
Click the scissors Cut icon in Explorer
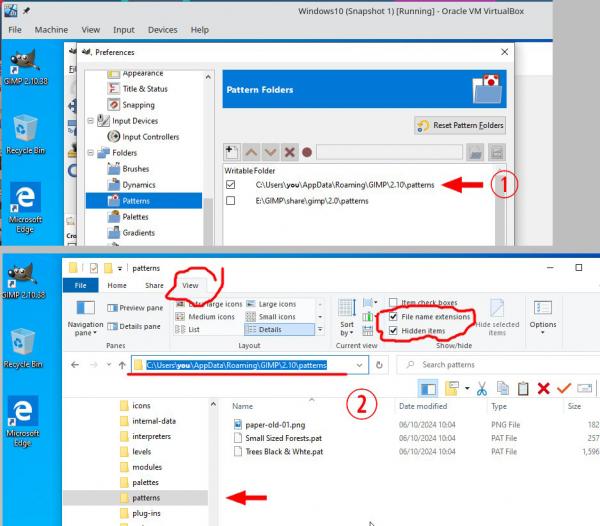[482, 389]
